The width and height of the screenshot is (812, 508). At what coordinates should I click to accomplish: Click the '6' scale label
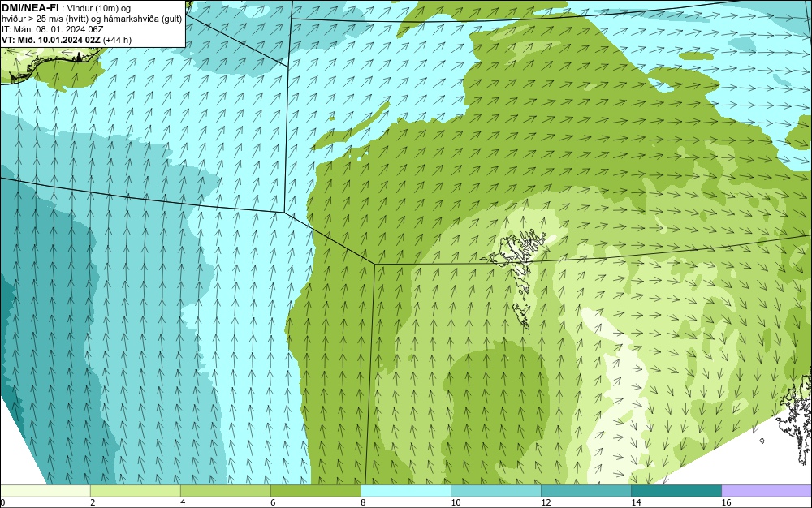pos(273,502)
